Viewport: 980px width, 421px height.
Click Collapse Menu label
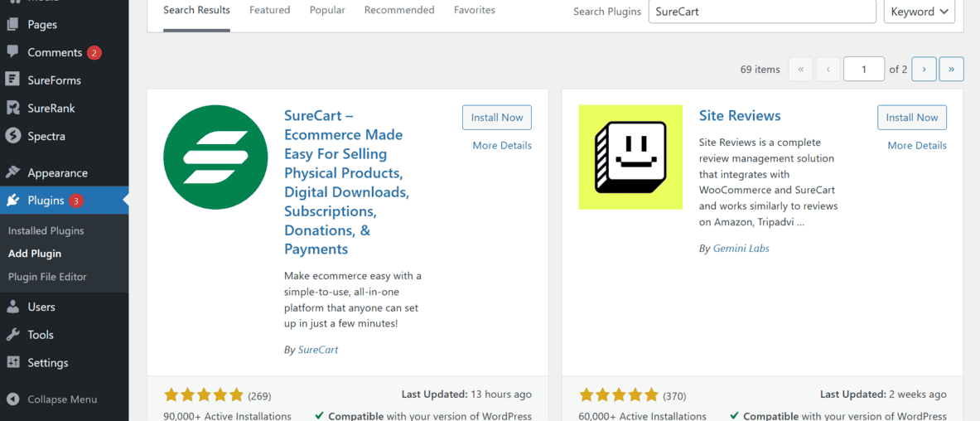click(x=62, y=399)
